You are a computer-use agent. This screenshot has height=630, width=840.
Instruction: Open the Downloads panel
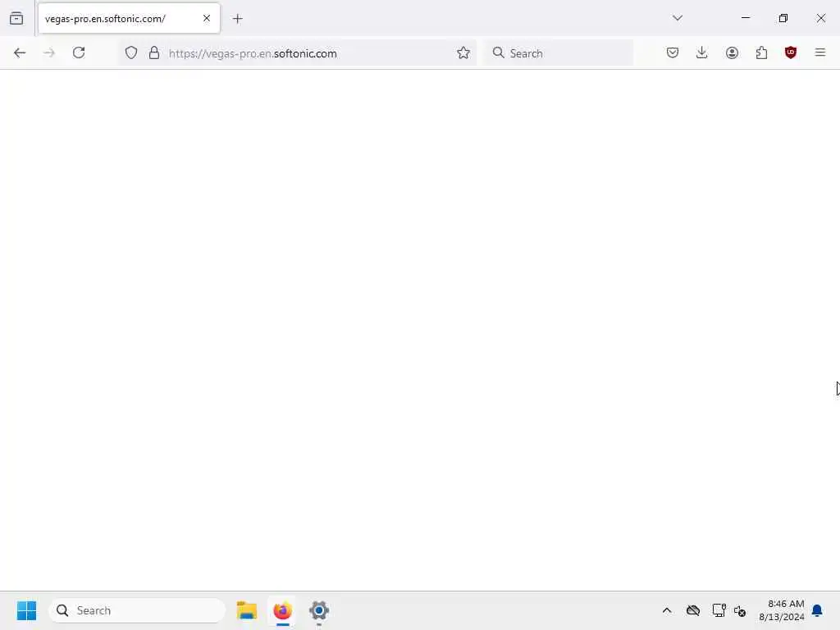tap(702, 52)
